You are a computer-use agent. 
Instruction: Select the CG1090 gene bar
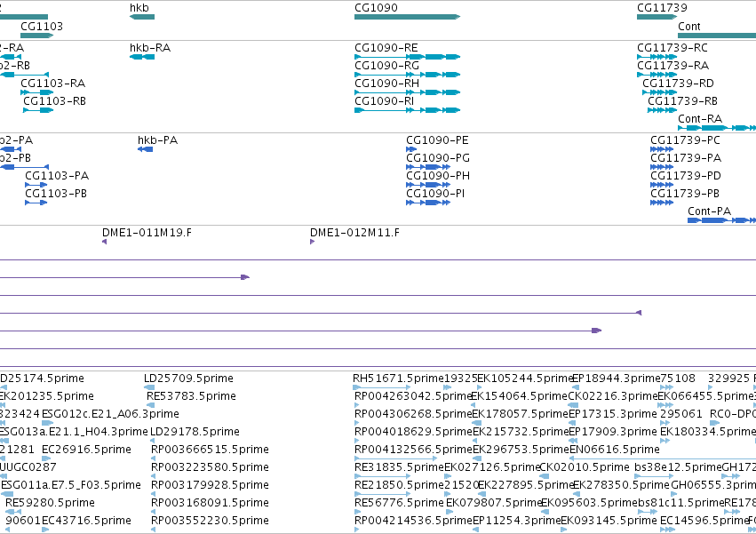coord(408,17)
